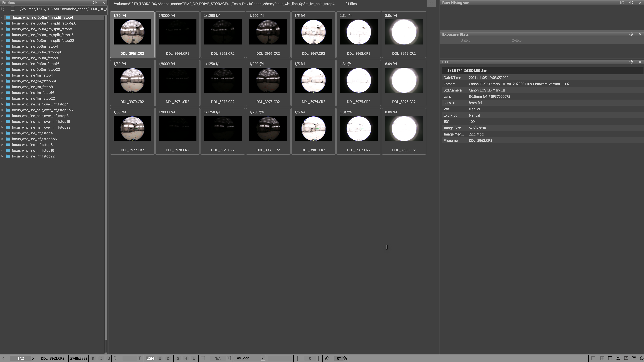644x362 pixels.
Task: Expand the focus_wht_line_inf_fstop4 folder arrow
Action: coord(2,133)
